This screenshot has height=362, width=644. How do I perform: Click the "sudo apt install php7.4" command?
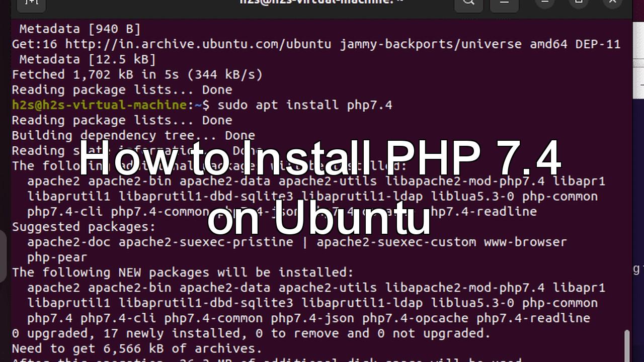click(305, 105)
